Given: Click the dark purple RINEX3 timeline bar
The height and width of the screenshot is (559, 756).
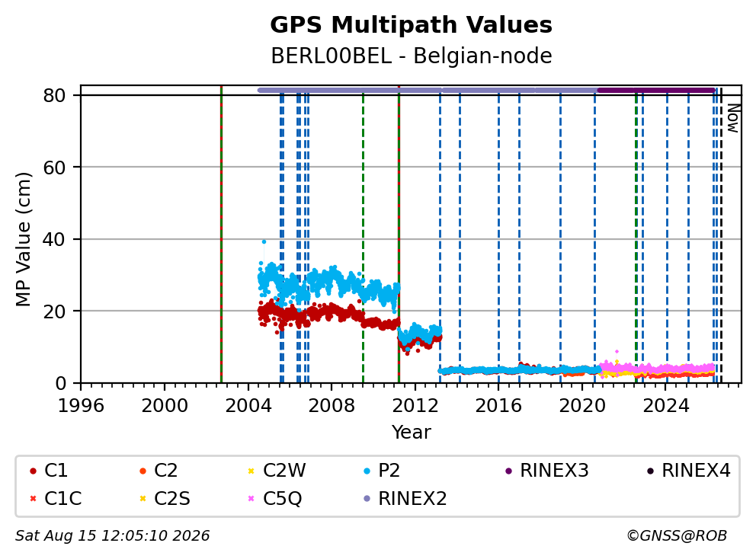Looking at the screenshot, I should 656,90.
